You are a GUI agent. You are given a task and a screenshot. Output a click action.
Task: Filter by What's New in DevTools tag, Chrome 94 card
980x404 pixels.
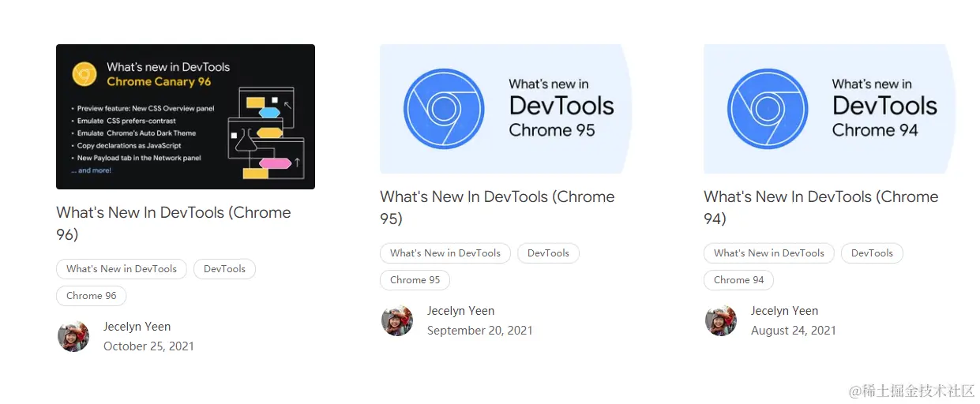[x=769, y=253]
